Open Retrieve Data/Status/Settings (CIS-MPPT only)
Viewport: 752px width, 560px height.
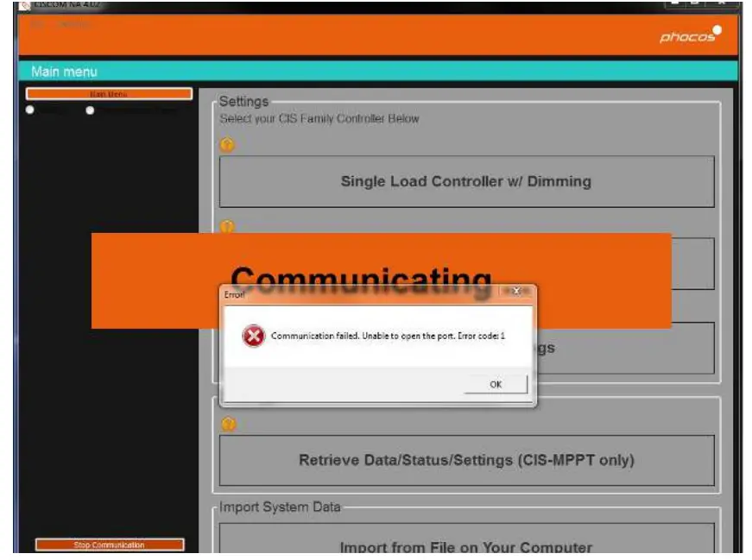[466, 460]
